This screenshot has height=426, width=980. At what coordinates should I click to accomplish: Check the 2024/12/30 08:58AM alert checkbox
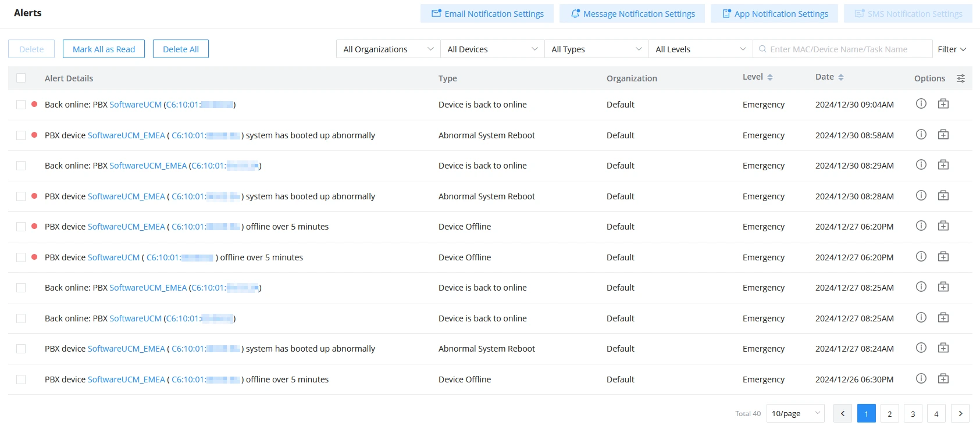(21, 135)
